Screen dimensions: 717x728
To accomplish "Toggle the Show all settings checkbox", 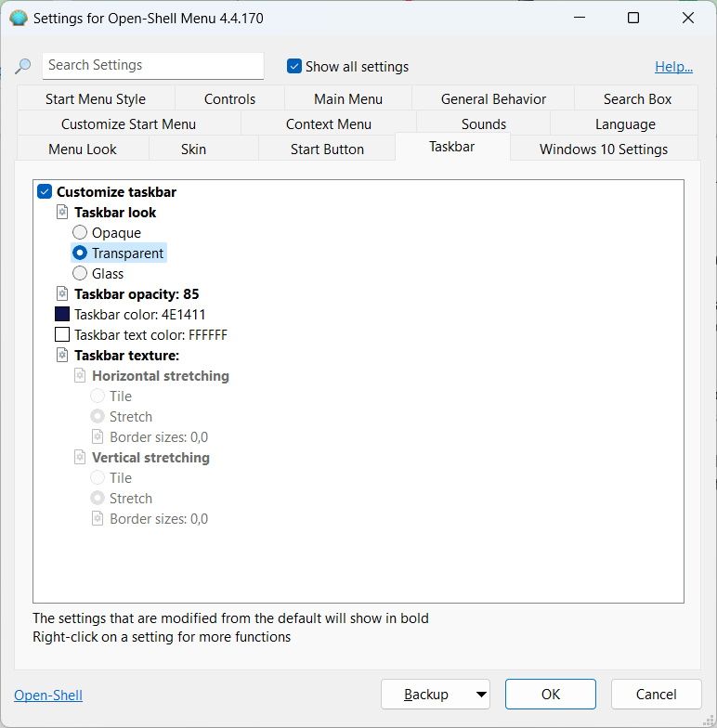I will (x=294, y=66).
